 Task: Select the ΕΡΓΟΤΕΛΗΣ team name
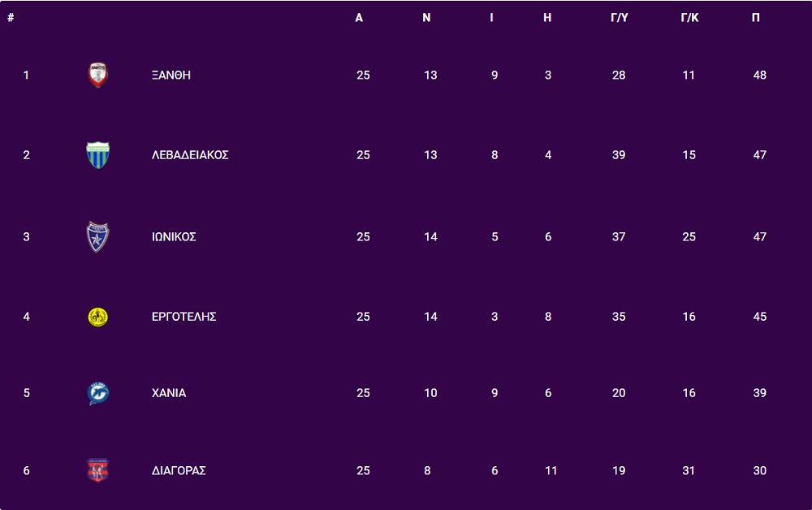[x=184, y=317]
